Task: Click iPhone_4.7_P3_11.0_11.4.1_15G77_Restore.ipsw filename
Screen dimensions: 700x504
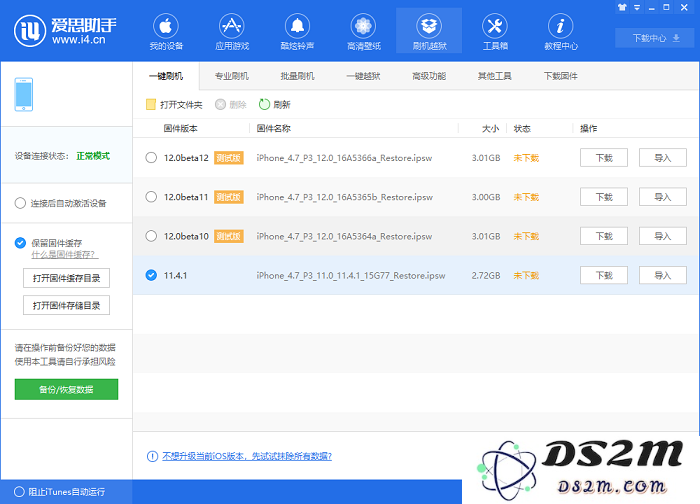Action: [x=351, y=275]
